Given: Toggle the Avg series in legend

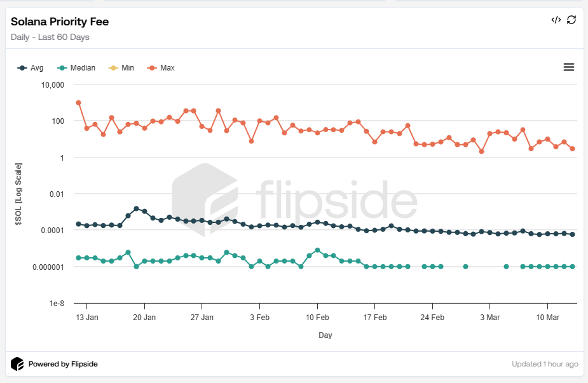Looking at the screenshot, I should [x=37, y=68].
